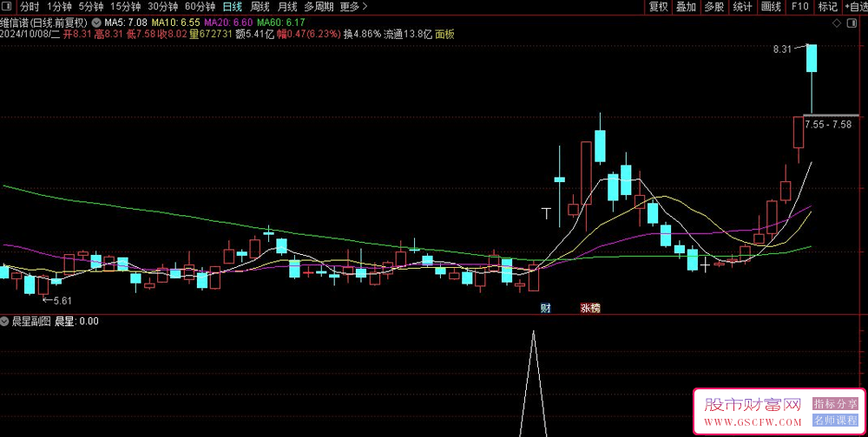Click the latest cyan candle at top right
Screen dimensions: 868x437
point(812,58)
